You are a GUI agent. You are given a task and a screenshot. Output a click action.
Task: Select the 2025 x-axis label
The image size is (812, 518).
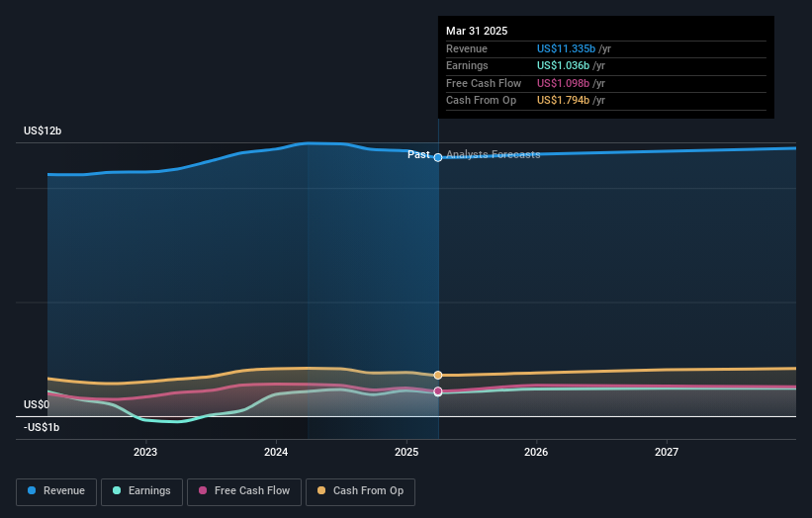[406, 453]
